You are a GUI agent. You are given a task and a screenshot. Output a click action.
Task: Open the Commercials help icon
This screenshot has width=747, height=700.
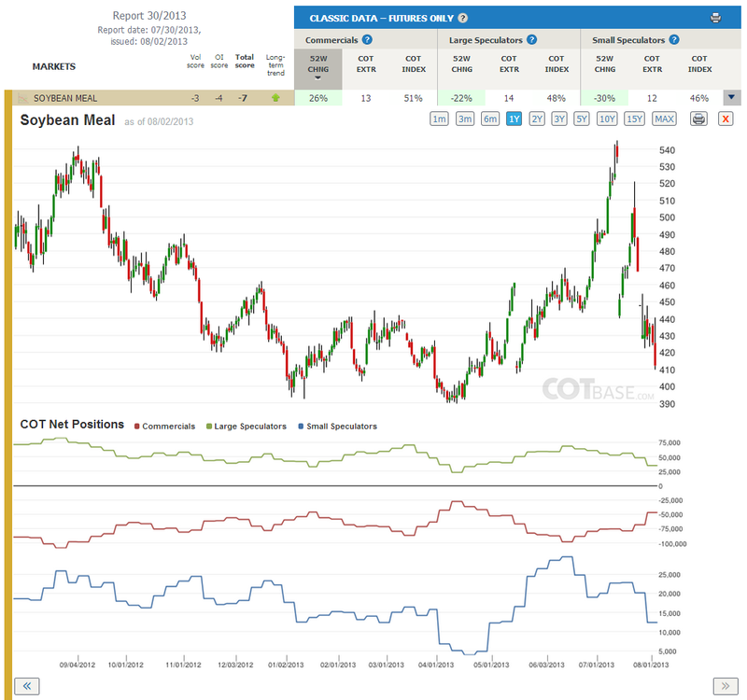(367, 40)
